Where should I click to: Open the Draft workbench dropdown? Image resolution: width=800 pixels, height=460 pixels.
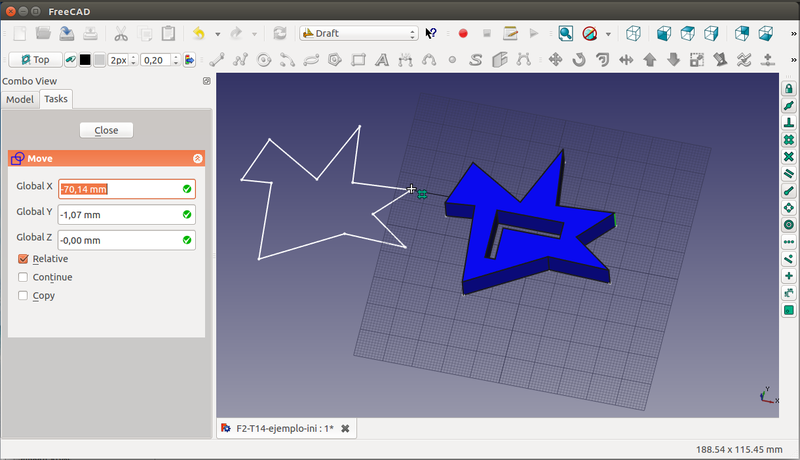pyautogui.click(x=358, y=33)
